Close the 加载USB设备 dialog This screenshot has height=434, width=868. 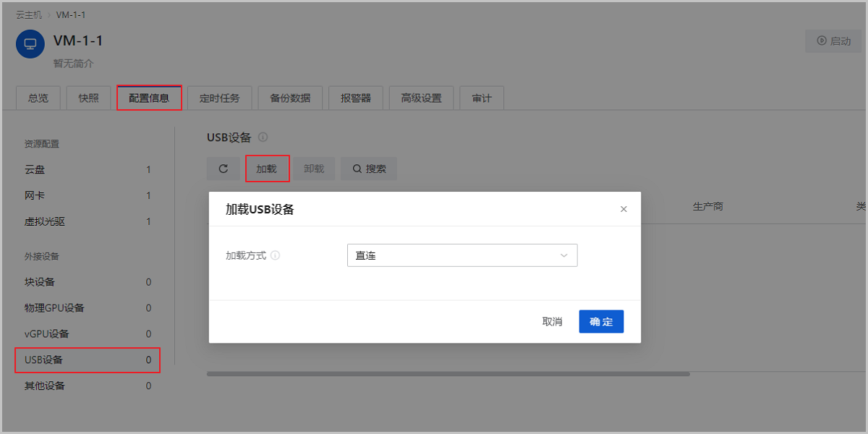[x=624, y=209]
